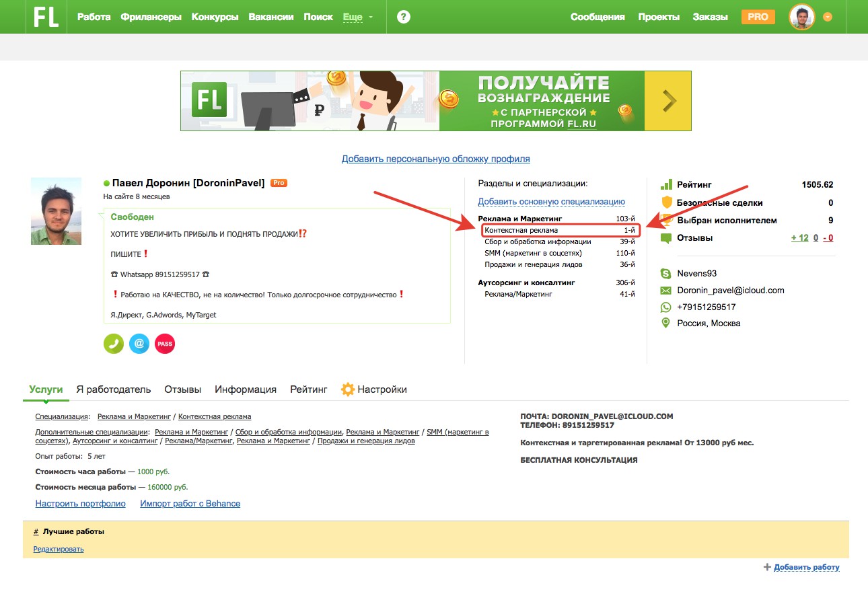The height and width of the screenshot is (604, 868).
Task: Click the -0 negative reviews link
Action: pyautogui.click(x=828, y=238)
